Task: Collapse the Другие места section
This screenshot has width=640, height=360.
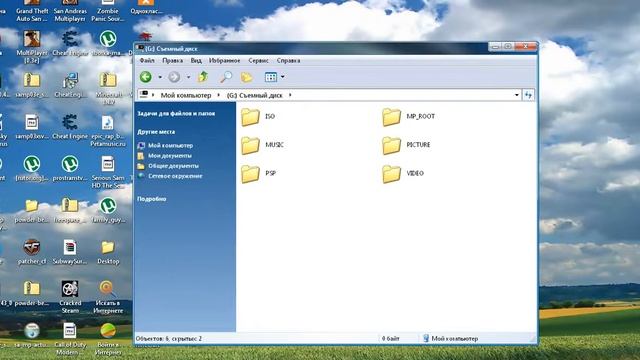Action: click(x=156, y=132)
